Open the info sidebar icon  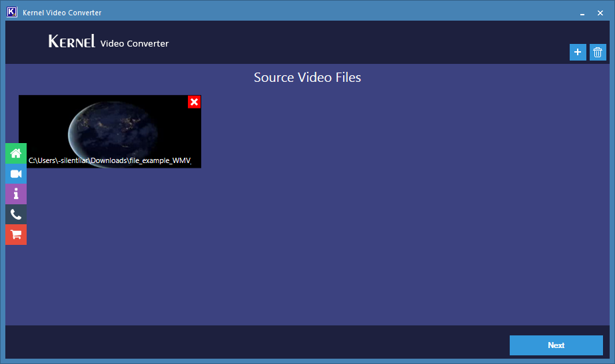tap(16, 194)
